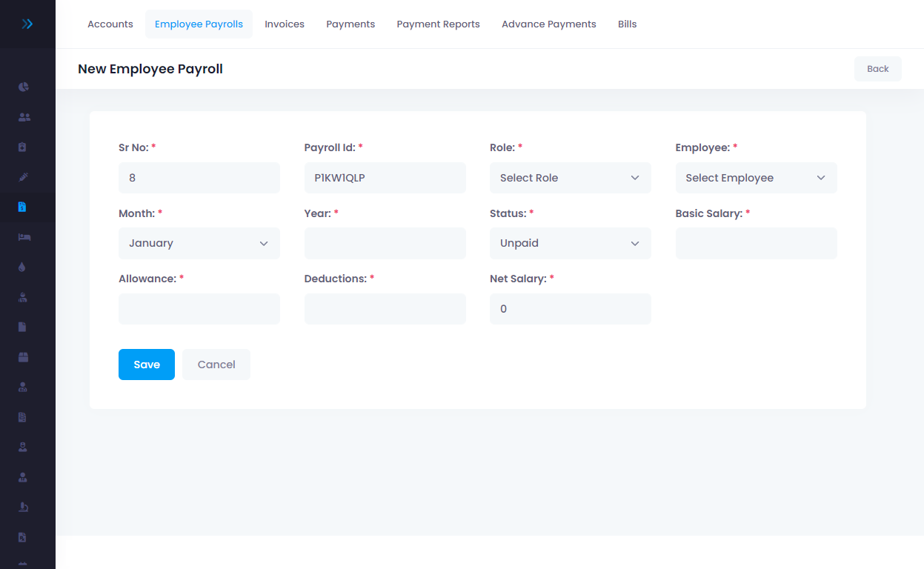This screenshot has width=924, height=569.
Task: Click the medicine box pharmacy icon
Action: click(x=23, y=356)
